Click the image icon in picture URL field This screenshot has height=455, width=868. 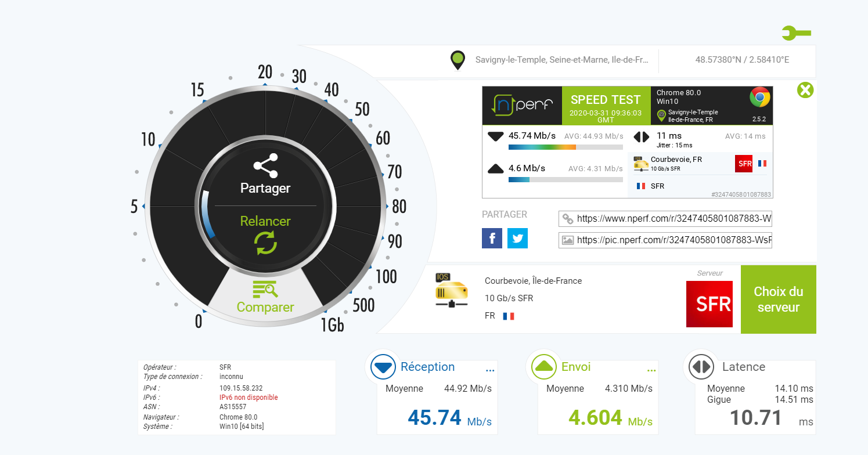[568, 240]
